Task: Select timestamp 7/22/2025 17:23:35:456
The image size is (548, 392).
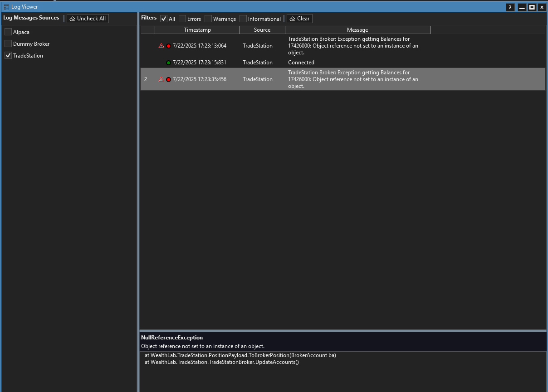Action: point(200,79)
